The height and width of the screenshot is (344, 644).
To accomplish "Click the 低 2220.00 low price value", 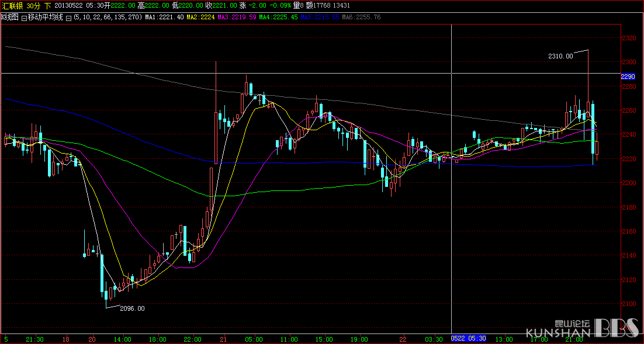I will (x=190, y=6).
